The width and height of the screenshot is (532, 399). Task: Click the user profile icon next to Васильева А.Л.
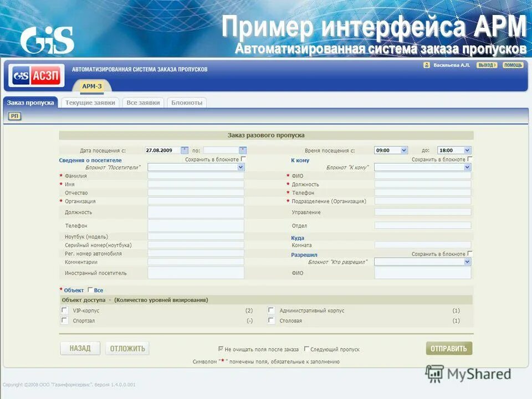(427, 65)
